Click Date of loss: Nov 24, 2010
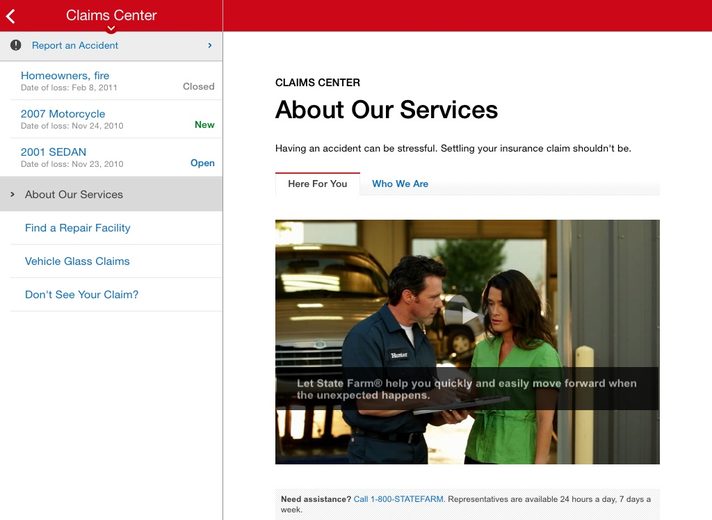712x520 pixels. point(72,126)
